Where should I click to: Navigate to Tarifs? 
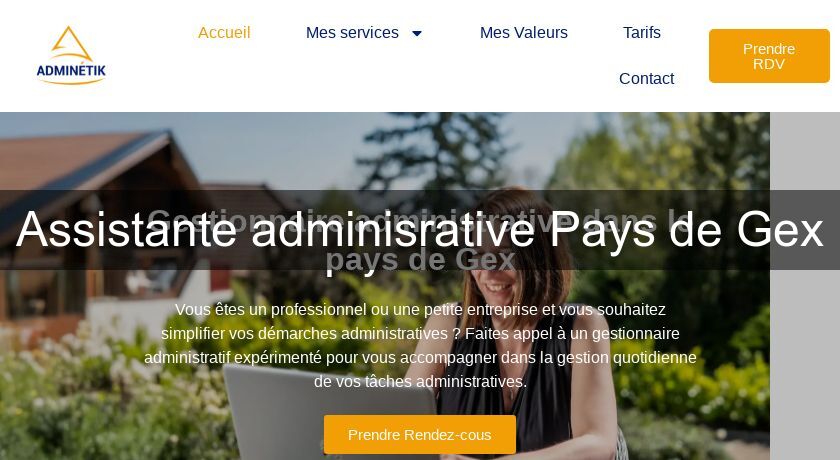tap(642, 33)
